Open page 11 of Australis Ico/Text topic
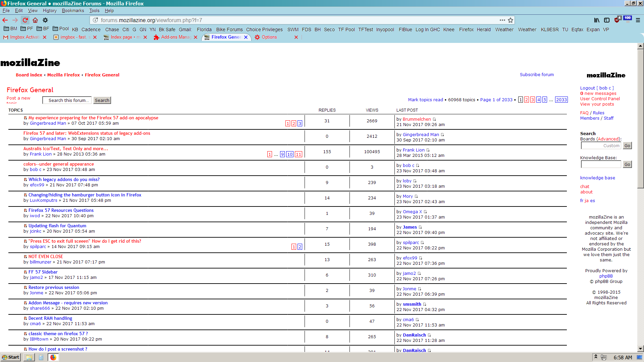The image size is (644, 362). (299, 154)
